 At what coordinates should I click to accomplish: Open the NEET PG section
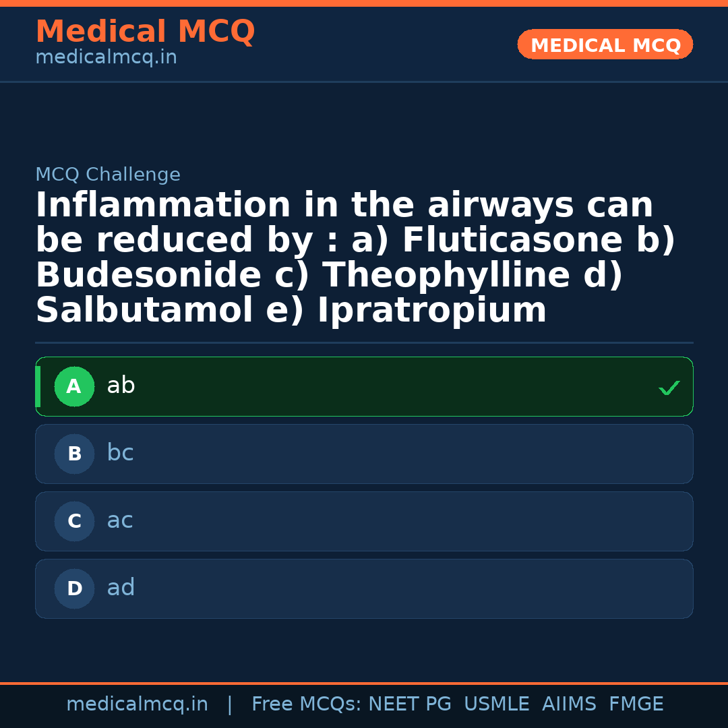pos(409,704)
